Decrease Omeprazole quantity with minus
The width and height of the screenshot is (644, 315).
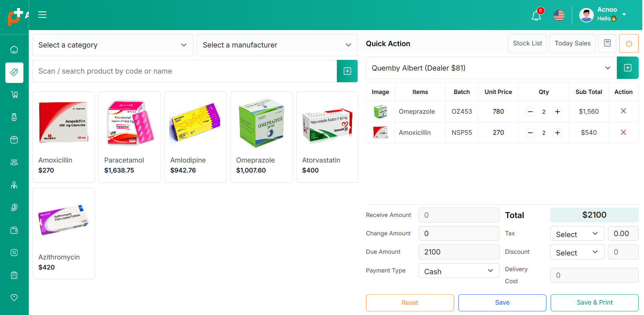tap(530, 112)
